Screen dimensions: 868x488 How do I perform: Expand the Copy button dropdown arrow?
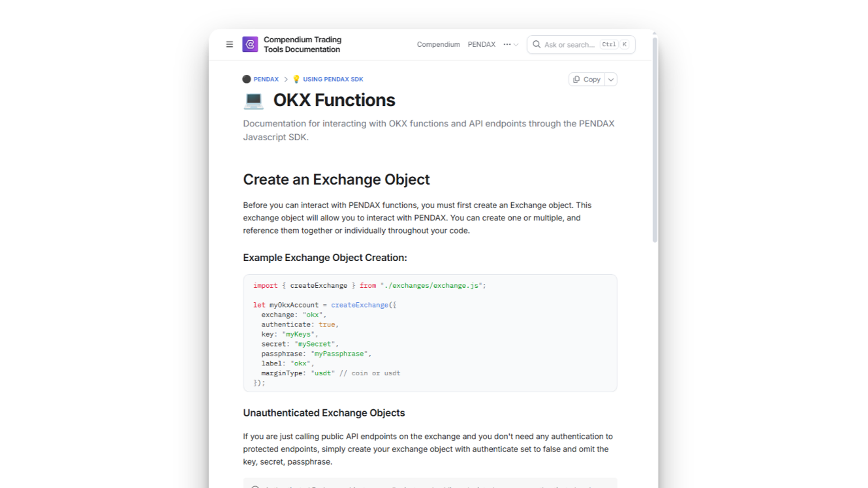pyautogui.click(x=611, y=80)
